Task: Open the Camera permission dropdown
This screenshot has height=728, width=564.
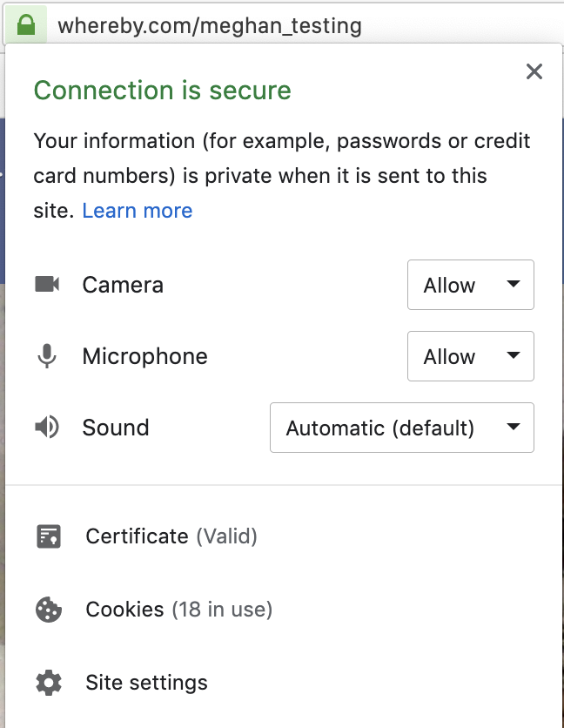Action: 471,285
